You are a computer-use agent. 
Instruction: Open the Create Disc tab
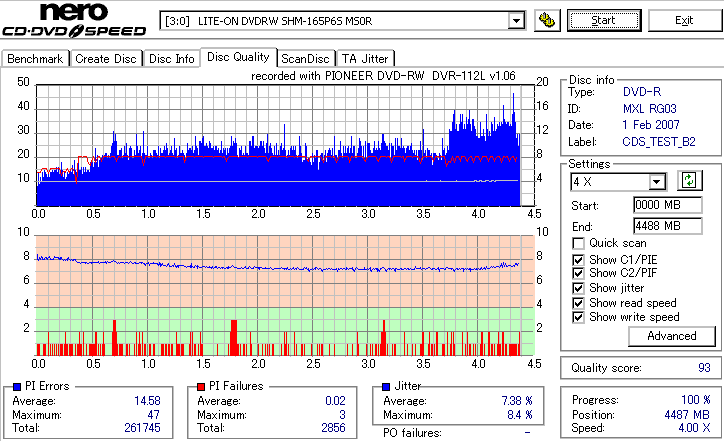coord(106,59)
